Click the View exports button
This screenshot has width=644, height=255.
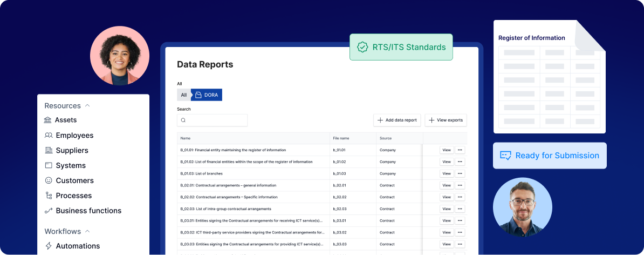coord(446,120)
